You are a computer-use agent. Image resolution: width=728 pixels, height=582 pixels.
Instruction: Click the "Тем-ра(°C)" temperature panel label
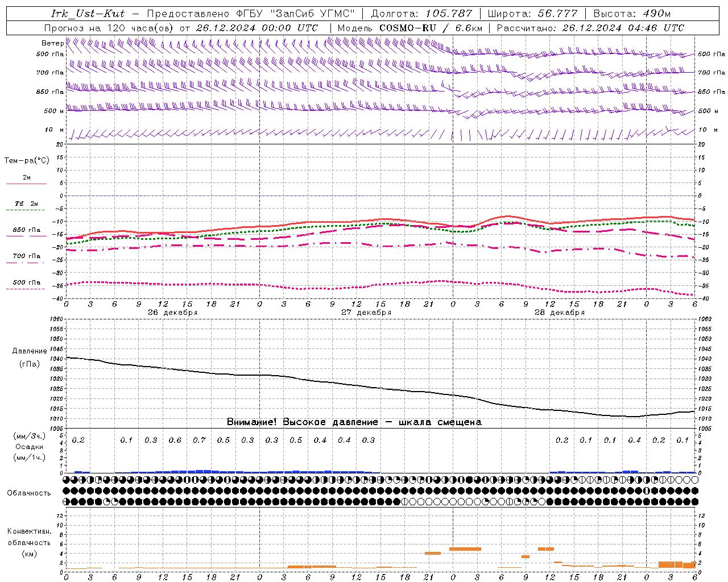(27, 161)
